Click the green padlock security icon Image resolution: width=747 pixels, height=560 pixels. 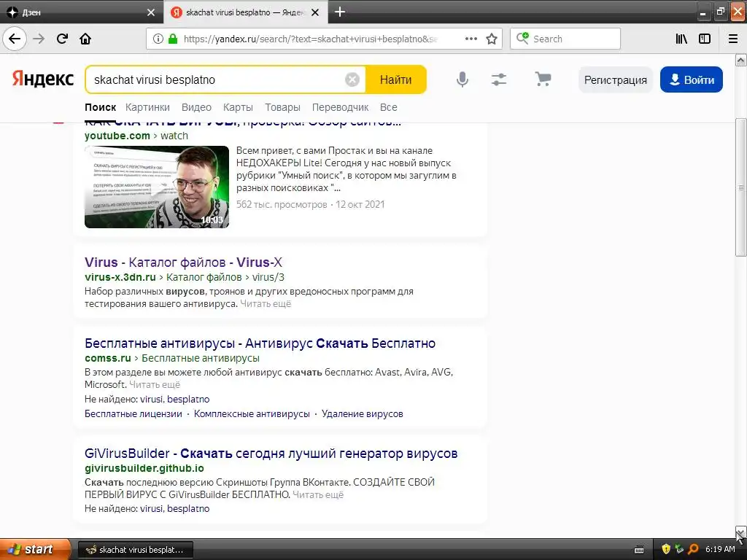(x=173, y=39)
